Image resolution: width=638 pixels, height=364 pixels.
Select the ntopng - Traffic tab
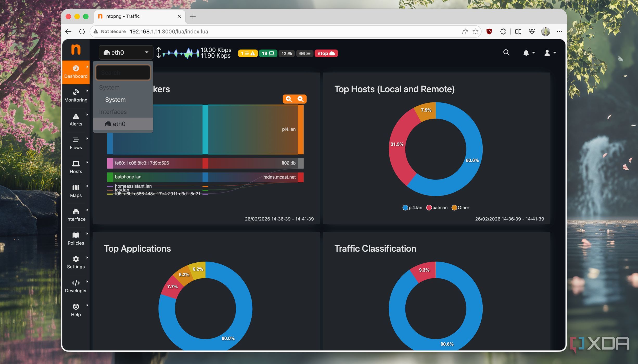pos(140,16)
